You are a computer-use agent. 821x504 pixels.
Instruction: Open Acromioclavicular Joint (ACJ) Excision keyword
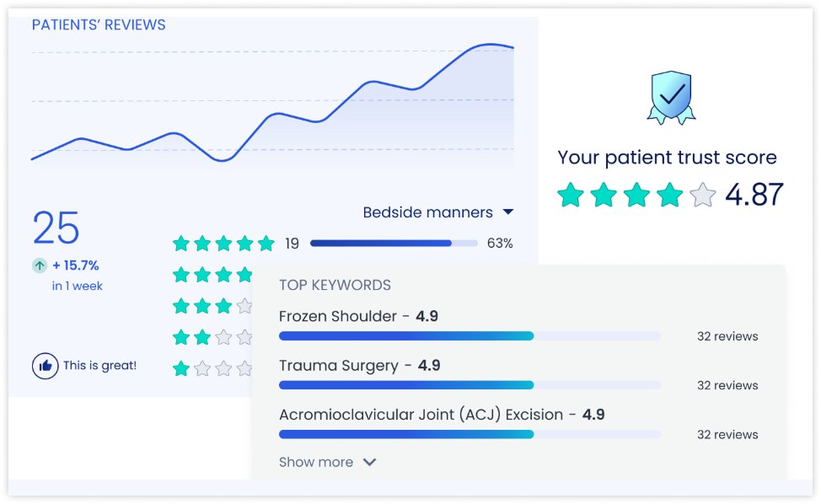click(421, 414)
